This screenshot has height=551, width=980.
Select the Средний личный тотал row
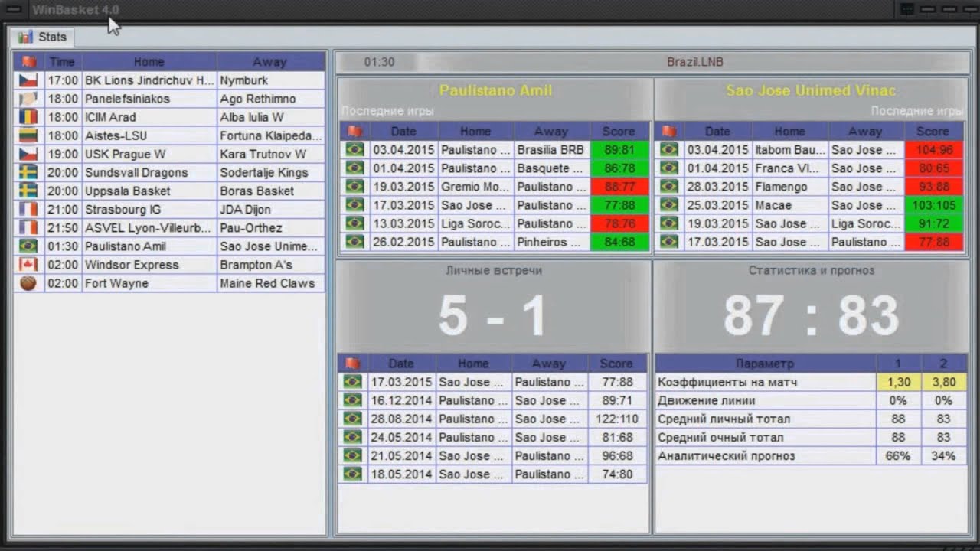(x=811, y=419)
